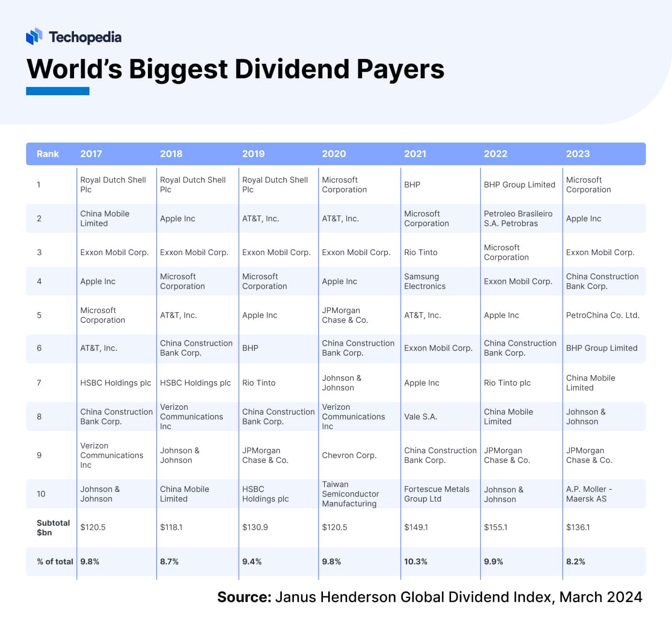Viewport: 672px width, 633px height.
Task: Select the 2020 column header
Action: click(x=334, y=154)
